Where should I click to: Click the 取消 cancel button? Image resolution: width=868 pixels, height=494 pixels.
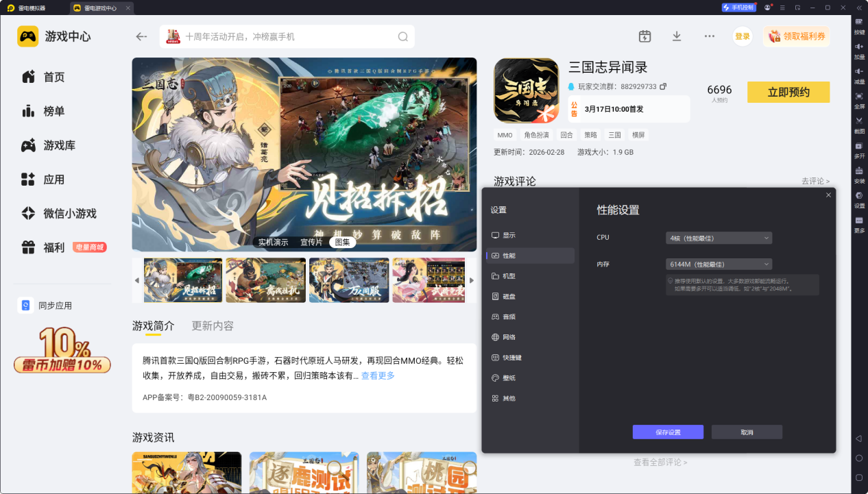coord(747,432)
